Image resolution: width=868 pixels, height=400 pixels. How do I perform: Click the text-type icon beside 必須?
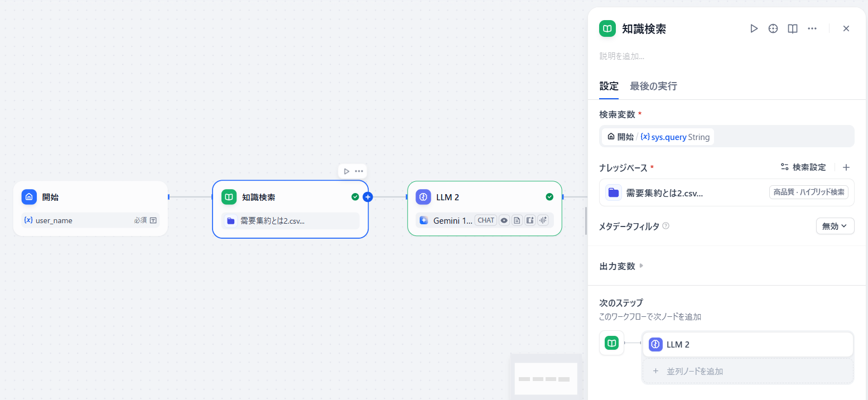click(x=153, y=220)
